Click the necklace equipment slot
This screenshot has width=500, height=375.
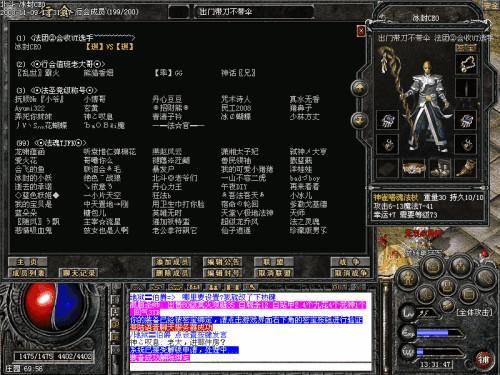pyautogui.click(x=466, y=64)
